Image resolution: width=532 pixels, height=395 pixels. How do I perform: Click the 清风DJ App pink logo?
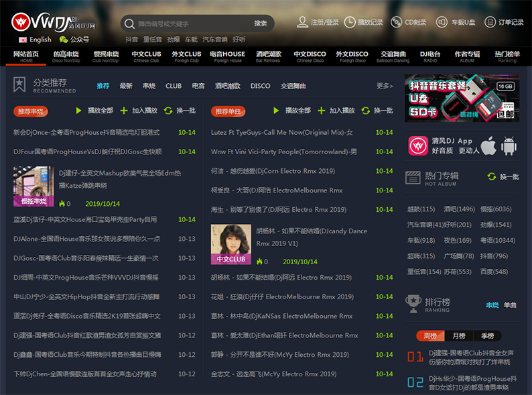pos(418,146)
